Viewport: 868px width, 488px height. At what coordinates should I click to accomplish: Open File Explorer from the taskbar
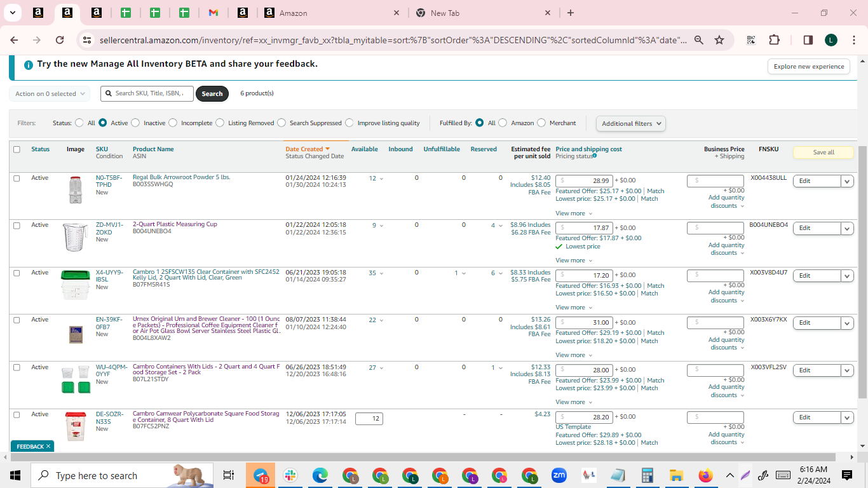tap(675, 475)
